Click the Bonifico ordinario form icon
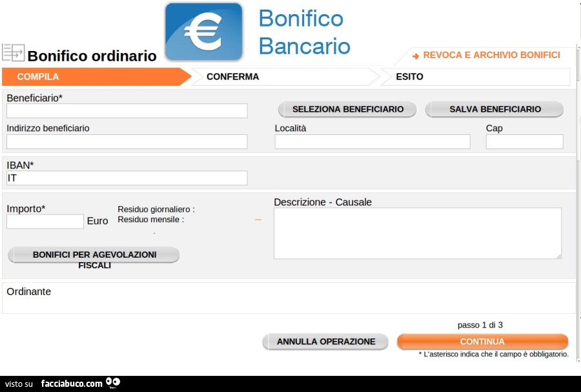 tap(13, 53)
